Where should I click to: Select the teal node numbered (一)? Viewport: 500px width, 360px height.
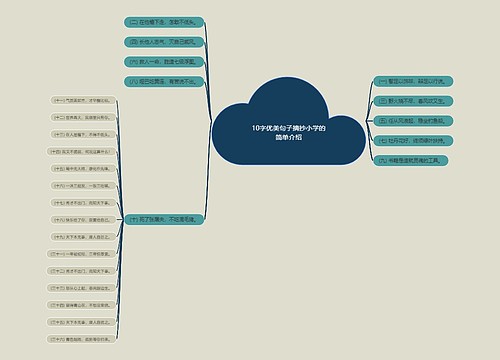coord(413,81)
